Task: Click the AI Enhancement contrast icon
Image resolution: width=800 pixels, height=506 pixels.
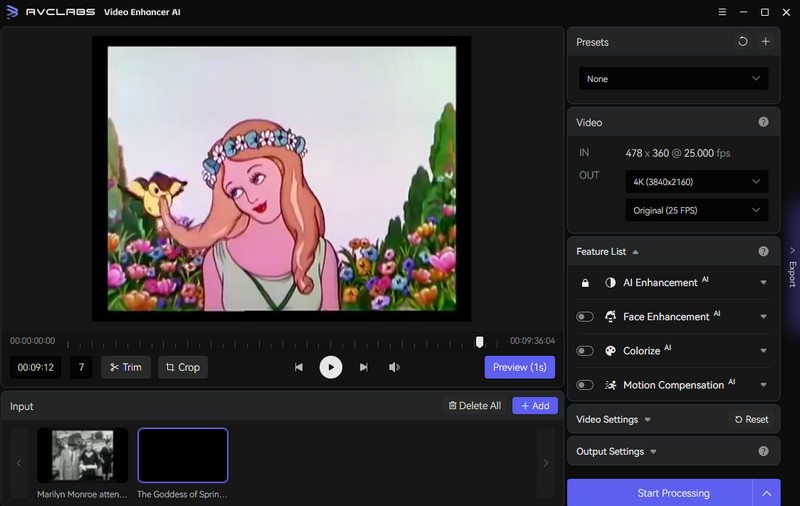Action: click(610, 283)
